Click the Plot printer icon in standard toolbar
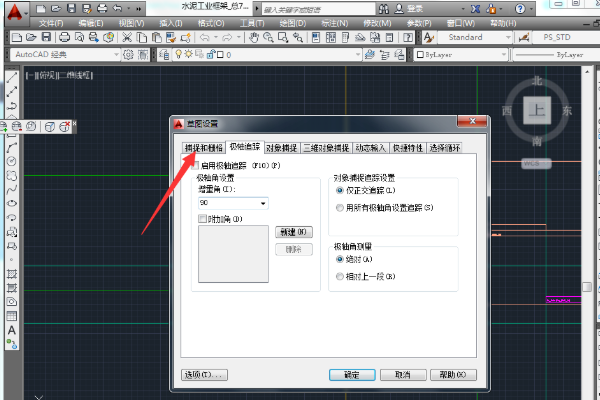600x400 pixels. (x=64, y=37)
